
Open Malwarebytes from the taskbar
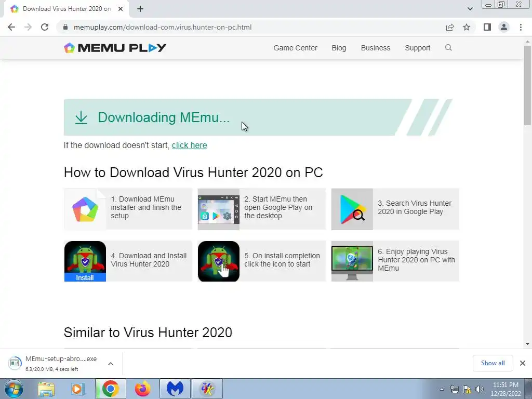[175, 389]
